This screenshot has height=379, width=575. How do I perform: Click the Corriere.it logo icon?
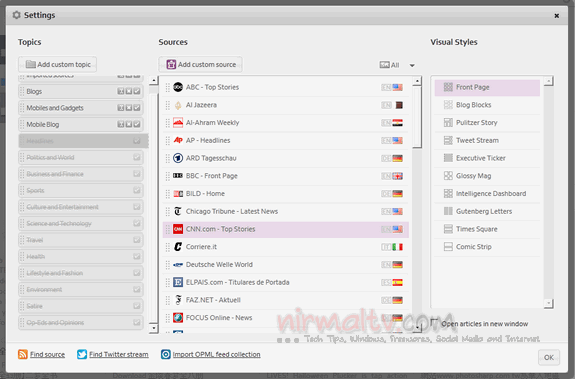(178, 247)
